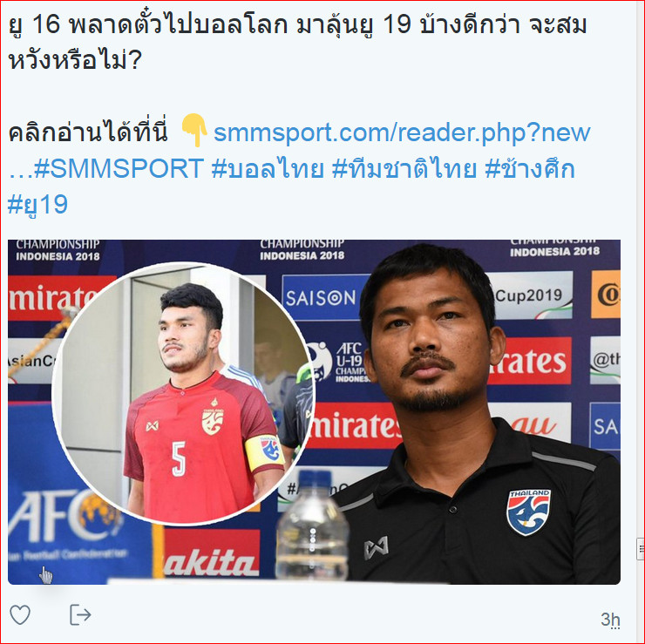
Task: Open the #ยู19 hashtag
Action: (37, 205)
